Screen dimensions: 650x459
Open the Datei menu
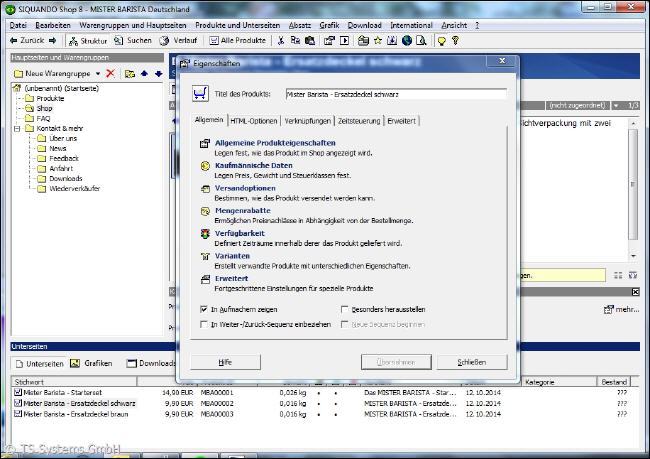18,25
